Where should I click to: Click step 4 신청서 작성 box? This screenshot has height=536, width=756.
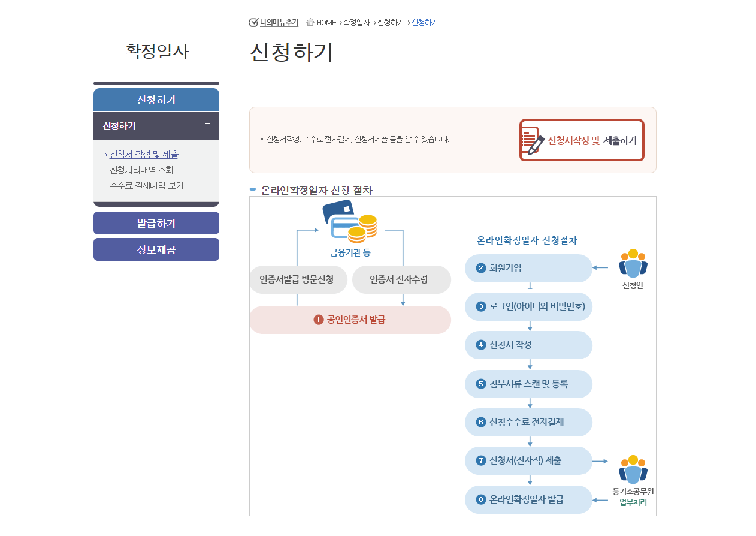(528, 345)
